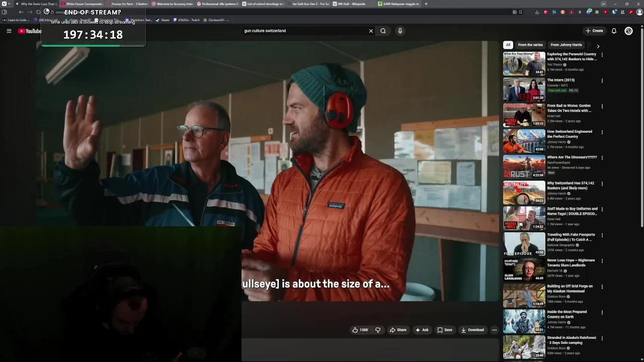
Task: Open 'Exploring the Paranoid Country' thumbnail
Action: [x=524, y=63]
